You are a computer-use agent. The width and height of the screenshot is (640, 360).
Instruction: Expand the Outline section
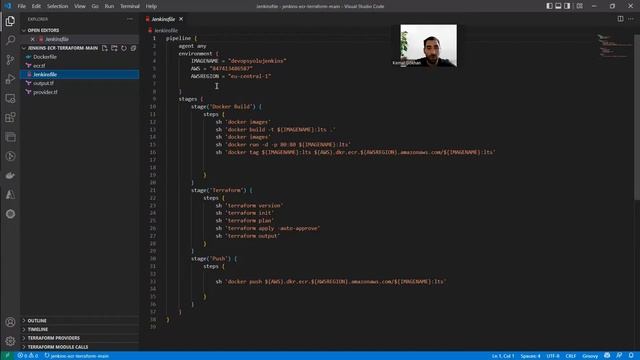click(x=80, y=321)
